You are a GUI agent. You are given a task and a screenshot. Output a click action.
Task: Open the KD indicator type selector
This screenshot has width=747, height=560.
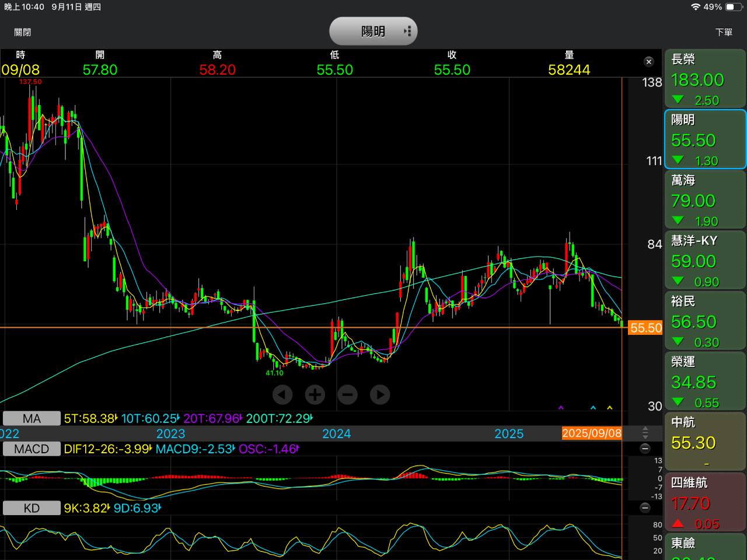click(x=32, y=508)
